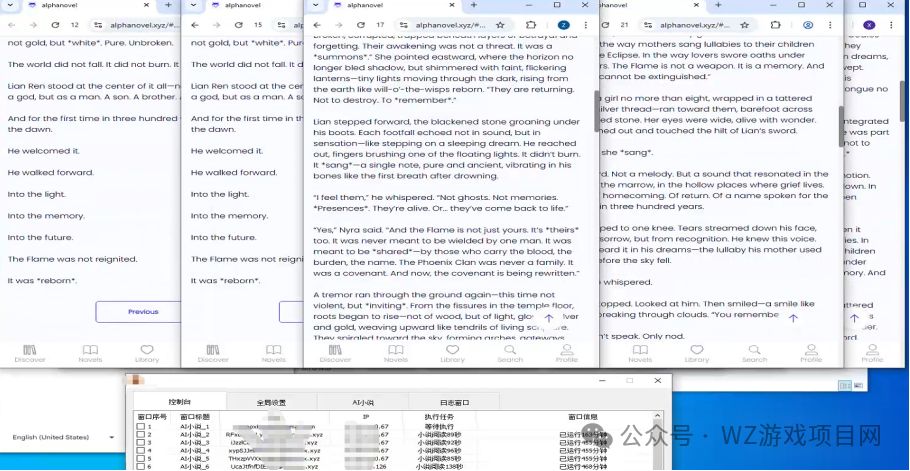Image resolution: width=910 pixels, height=471 pixels.
Task: Bookmark the page with the third window's star
Action: click(x=500, y=25)
